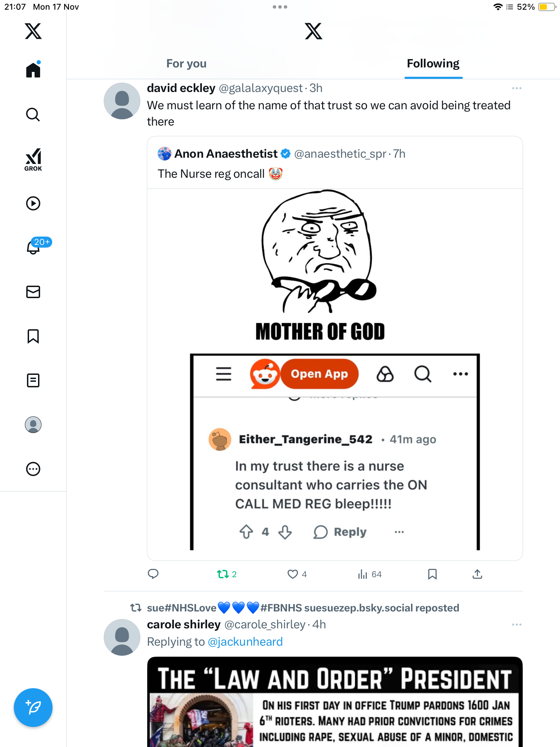Viewport: 560px width, 747px height.
Task: Open the Lists icon in sidebar
Action: pyautogui.click(x=33, y=380)
